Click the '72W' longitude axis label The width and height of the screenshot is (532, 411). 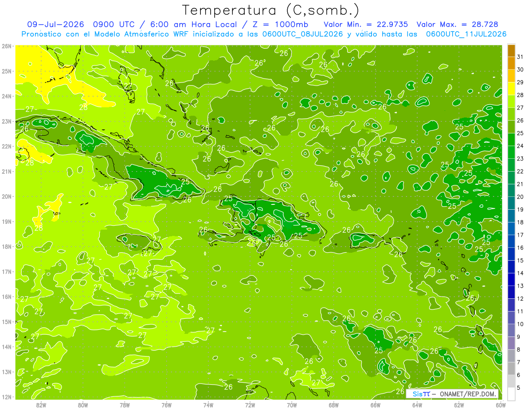250,405
